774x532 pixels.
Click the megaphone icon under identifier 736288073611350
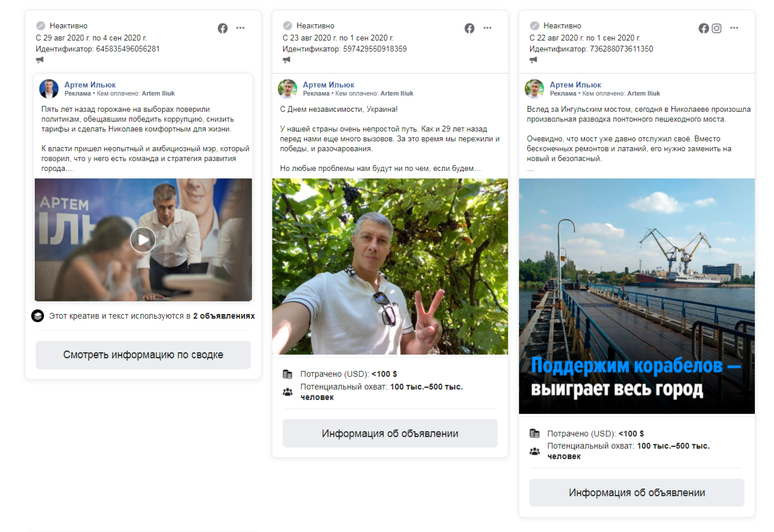click(534, 60)
